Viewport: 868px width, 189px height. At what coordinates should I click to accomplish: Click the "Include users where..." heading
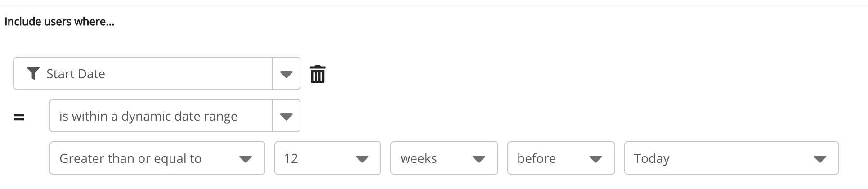click(59, 22)
